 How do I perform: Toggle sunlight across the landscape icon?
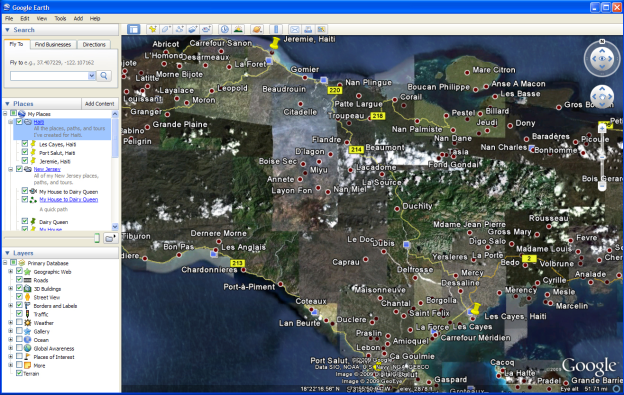point(238,29)
